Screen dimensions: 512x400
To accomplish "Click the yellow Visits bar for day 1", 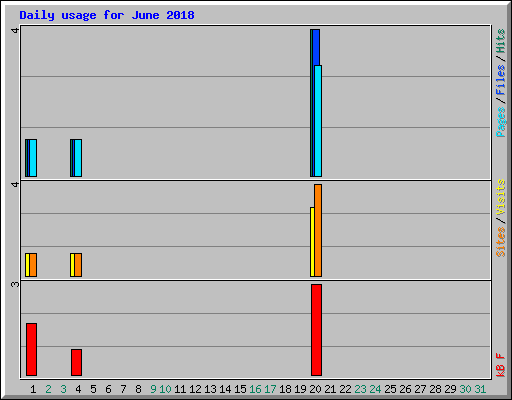I will [27, 265].
